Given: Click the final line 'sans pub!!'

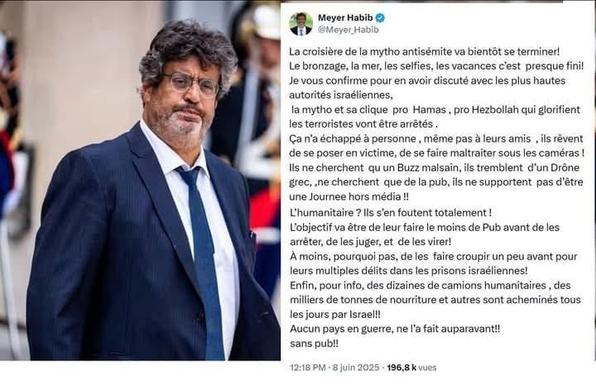Looking at the screenshot, I should [x=314, y=343].
